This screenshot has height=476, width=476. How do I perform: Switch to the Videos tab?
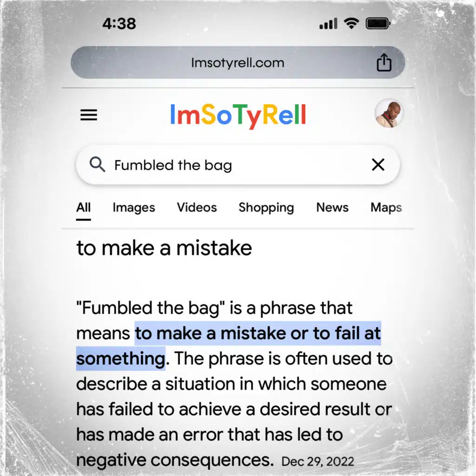197,207
